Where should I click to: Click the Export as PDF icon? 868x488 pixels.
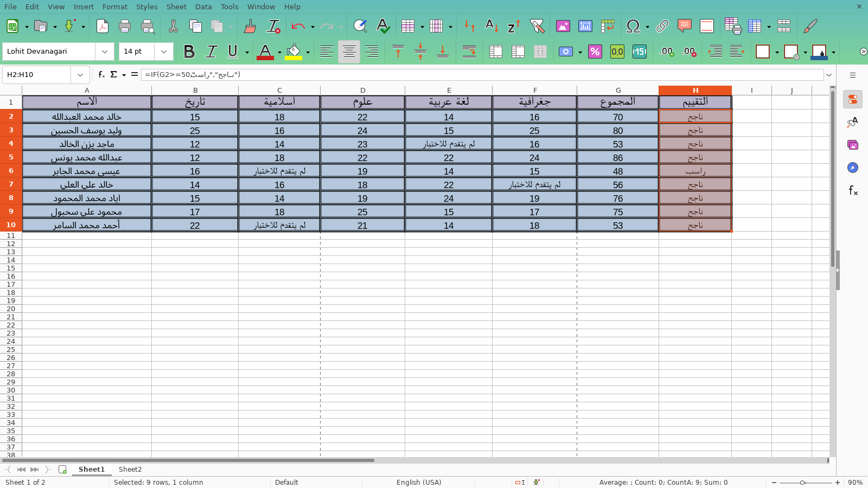pos(102,26)
